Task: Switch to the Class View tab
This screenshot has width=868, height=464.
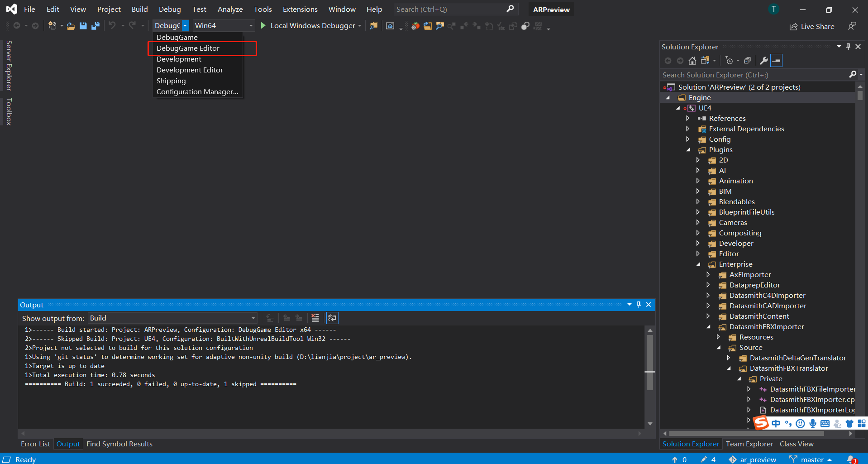Action: coord(796,444)
